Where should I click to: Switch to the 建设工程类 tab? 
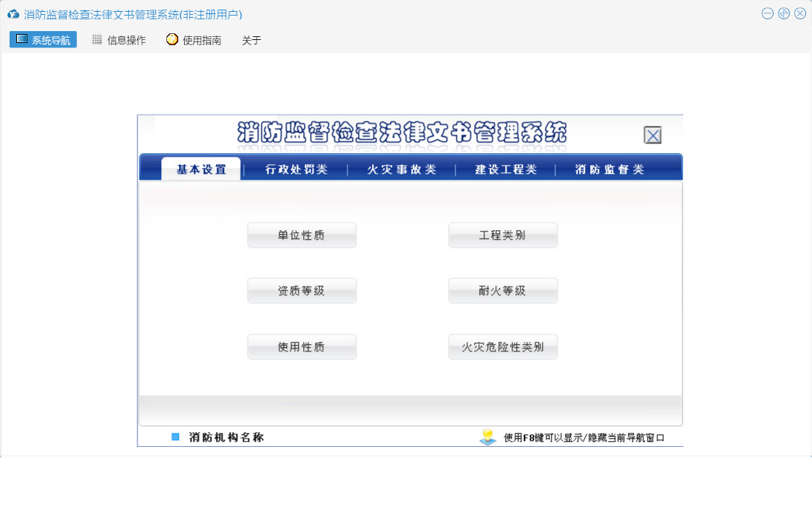coord(506,169)
